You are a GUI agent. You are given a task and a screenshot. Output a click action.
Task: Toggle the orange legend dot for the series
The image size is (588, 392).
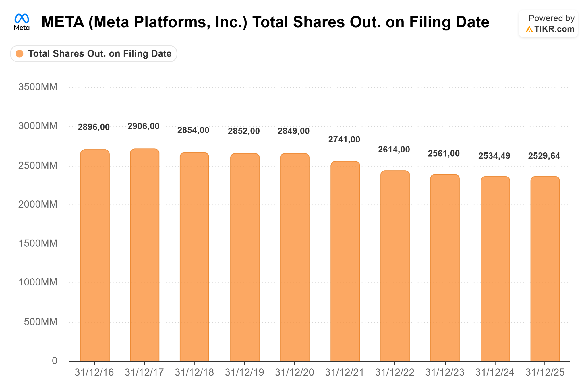[20, 54]
